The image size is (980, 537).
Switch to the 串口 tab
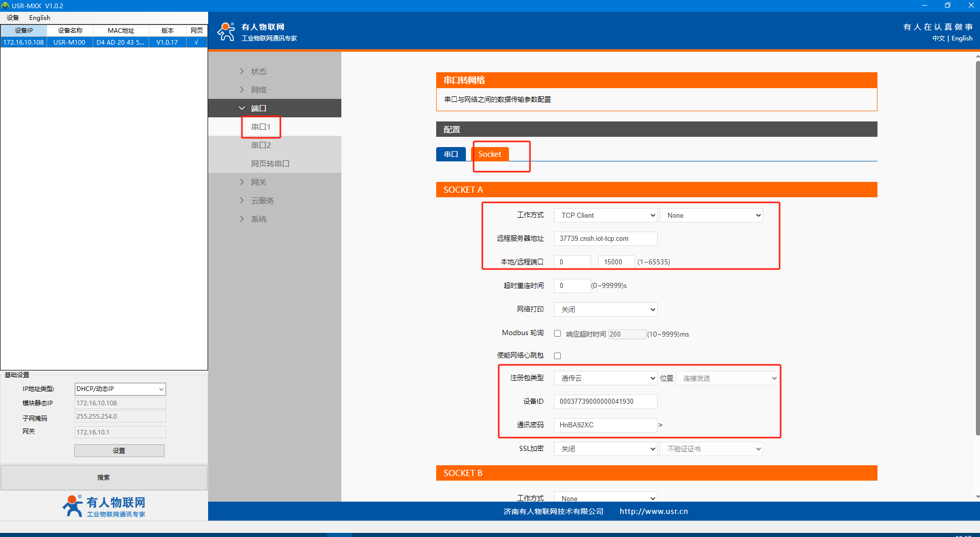click(451, 154)
